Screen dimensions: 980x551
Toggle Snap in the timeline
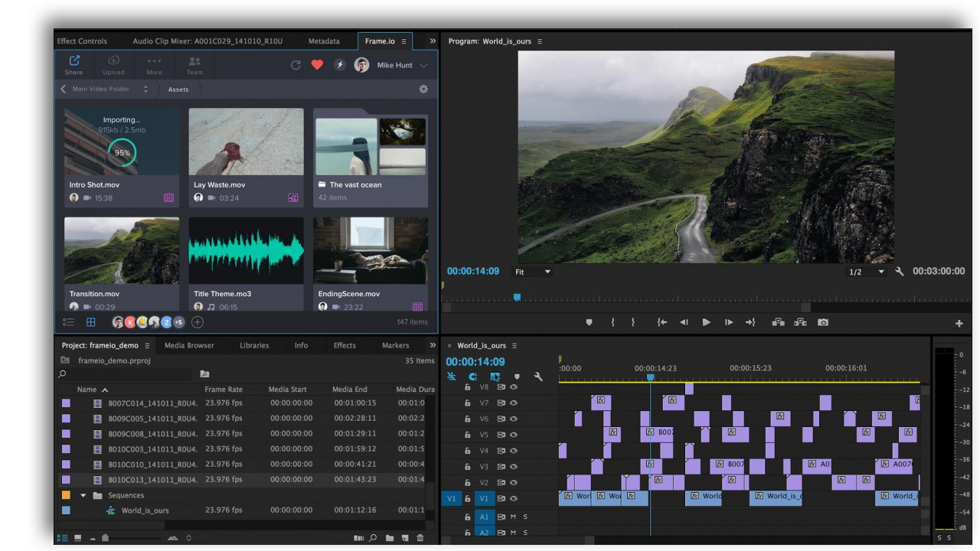point(473,377)
